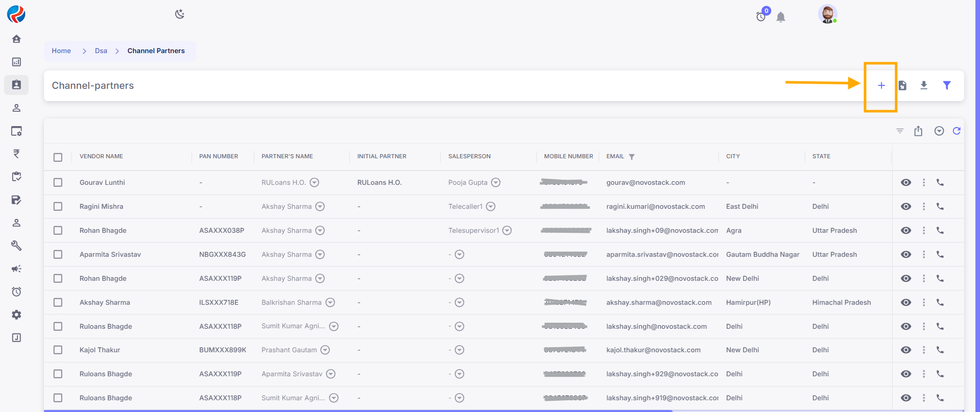
Task: Click phone icon for Gourav Lunthi row
Action: coord(940,182)
